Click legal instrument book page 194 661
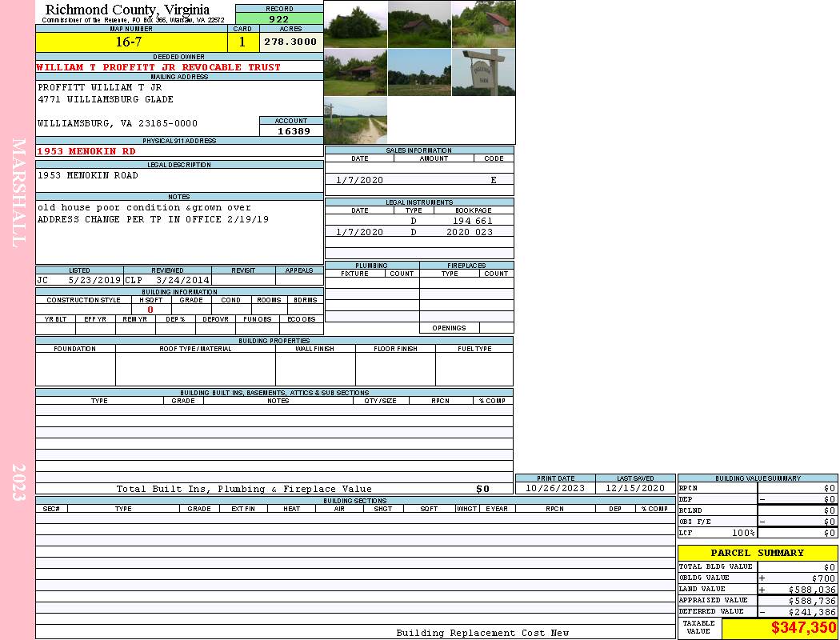This screenshot has height=640, width=840. tap(472, 221)
